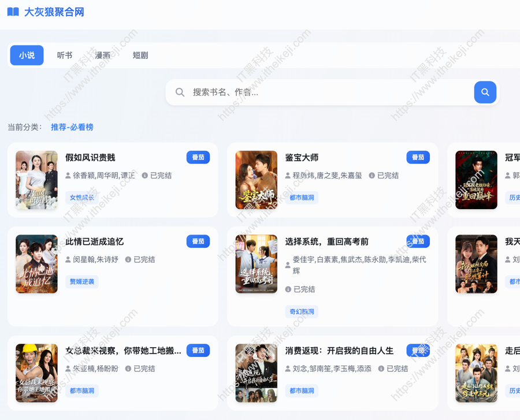Switch to the 短剧 tab
Image resolution: width=520 pixels, height=420 pixels.
pos(140,55)
